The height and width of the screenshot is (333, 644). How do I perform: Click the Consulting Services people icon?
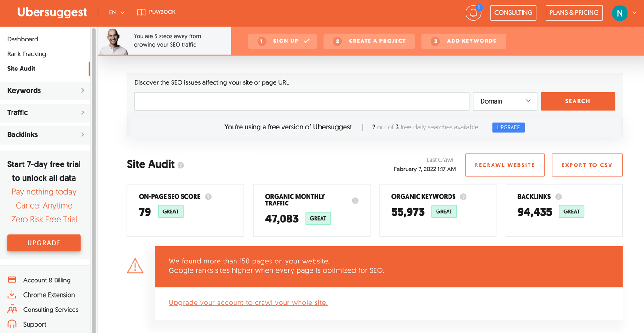(x=12, y=310)
